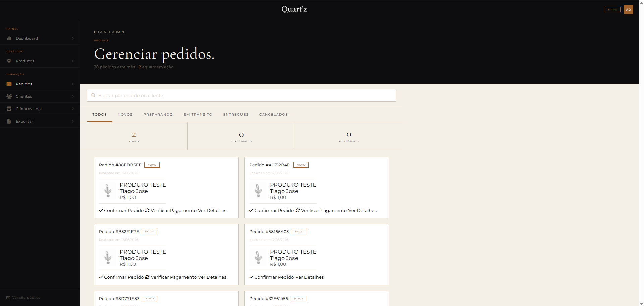Click the 0 Preparando counter card
This screenshot has height=306, width=644.
pyautogui.click(x=241, y=136)
